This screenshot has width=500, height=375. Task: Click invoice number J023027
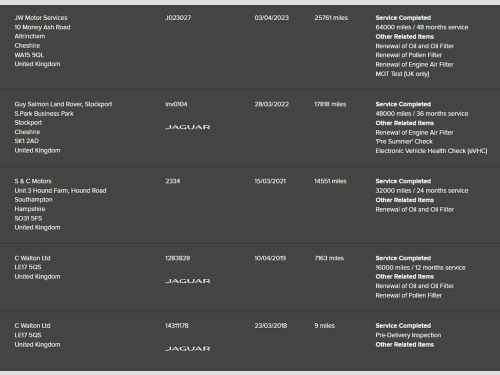(x=178, y=18)
